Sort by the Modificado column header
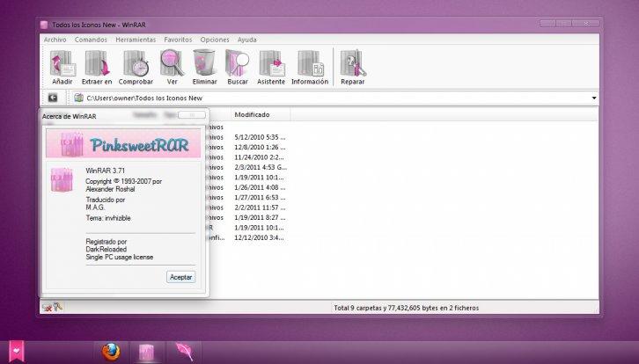Image resolution: width=639 pixels, height=364 pixels. point(261,115)
